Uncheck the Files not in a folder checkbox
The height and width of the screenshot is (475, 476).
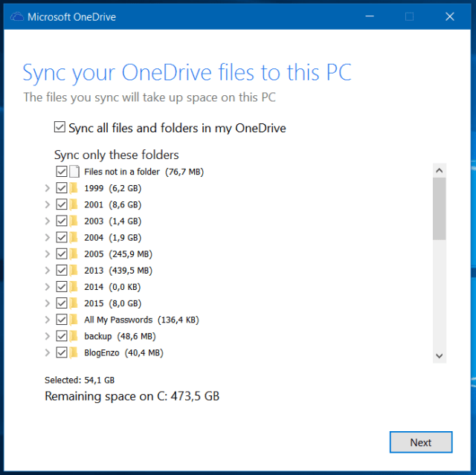[x=62, y=172]
